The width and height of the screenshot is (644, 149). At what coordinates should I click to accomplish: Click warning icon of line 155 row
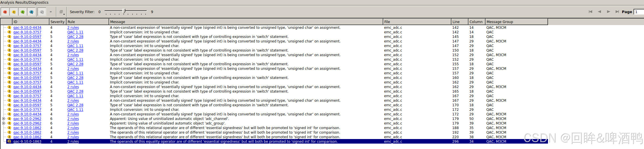[x=9, y=64]
